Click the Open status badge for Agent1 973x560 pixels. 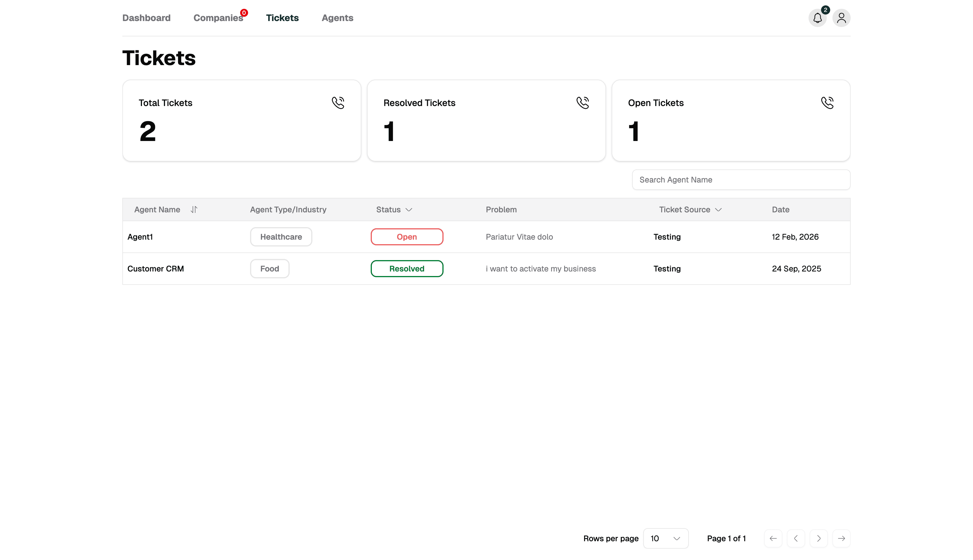pos(407,237)
